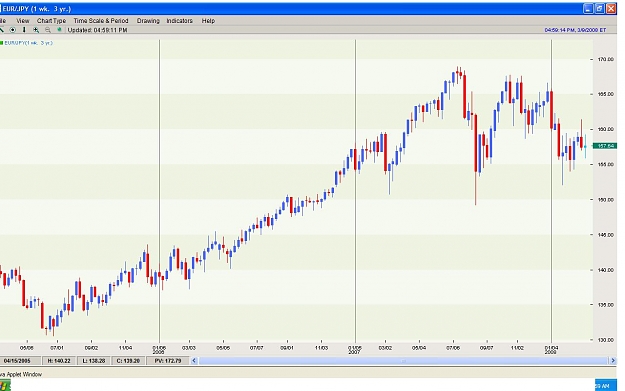The width and height of the screenshot is (625, 391).
Task: Click the L: 138.28 status cell
Action: pyautogui.click(x=94, y=361)
